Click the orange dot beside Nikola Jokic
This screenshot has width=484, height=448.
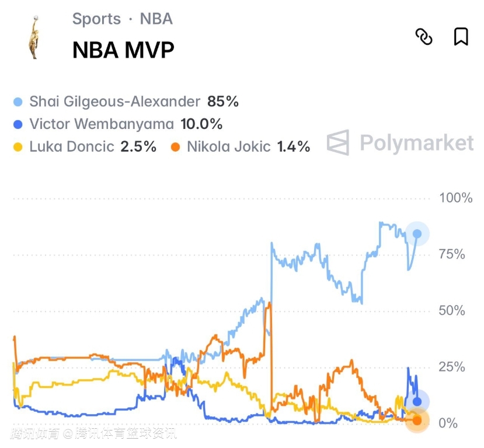point(175,147)
